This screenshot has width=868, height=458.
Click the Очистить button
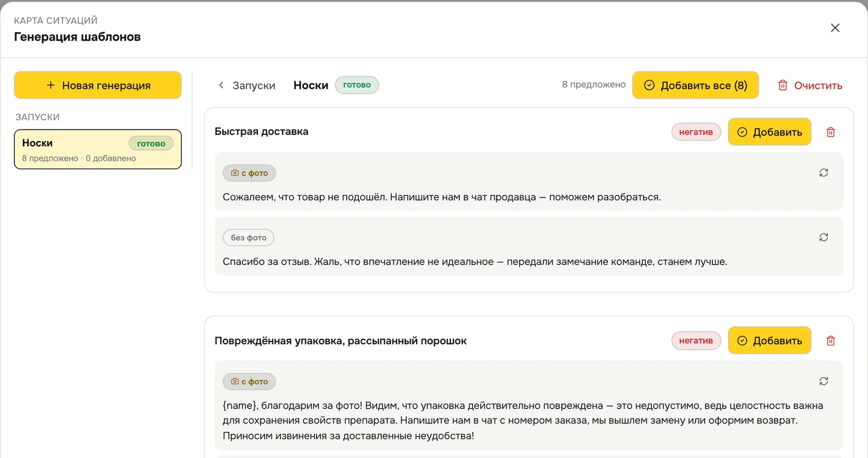pos(810,85)
